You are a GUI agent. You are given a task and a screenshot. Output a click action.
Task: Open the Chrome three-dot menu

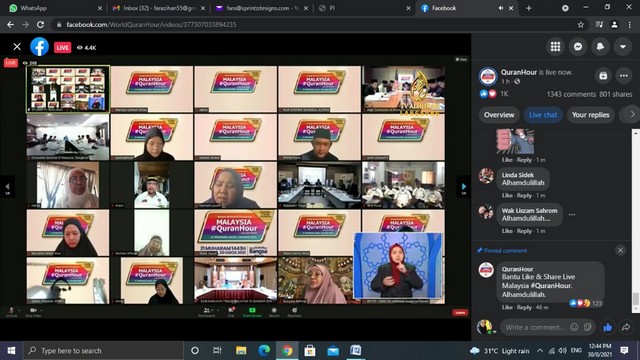click(x=630, y=25)
